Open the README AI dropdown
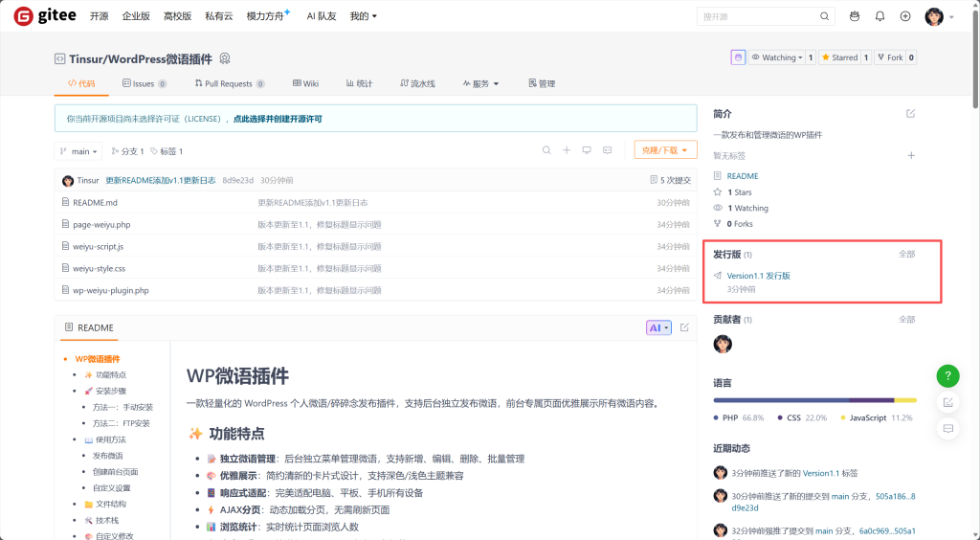980x540 pixels. tap(658, 327)
